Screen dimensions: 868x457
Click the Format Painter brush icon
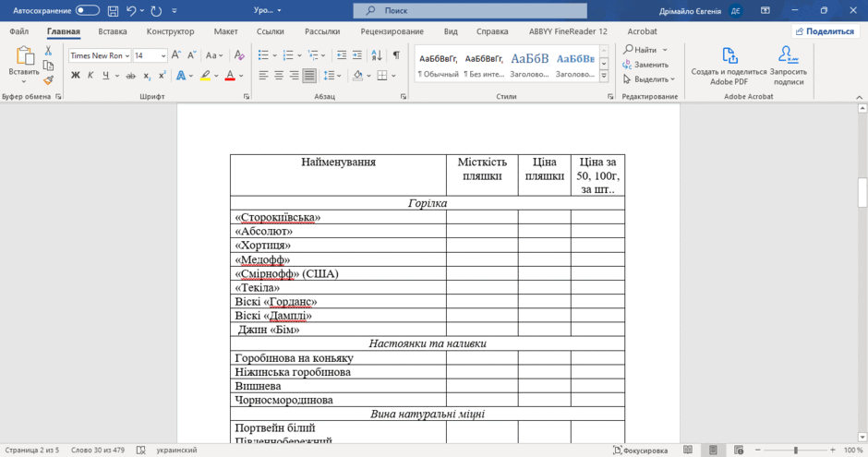point(49,80)
